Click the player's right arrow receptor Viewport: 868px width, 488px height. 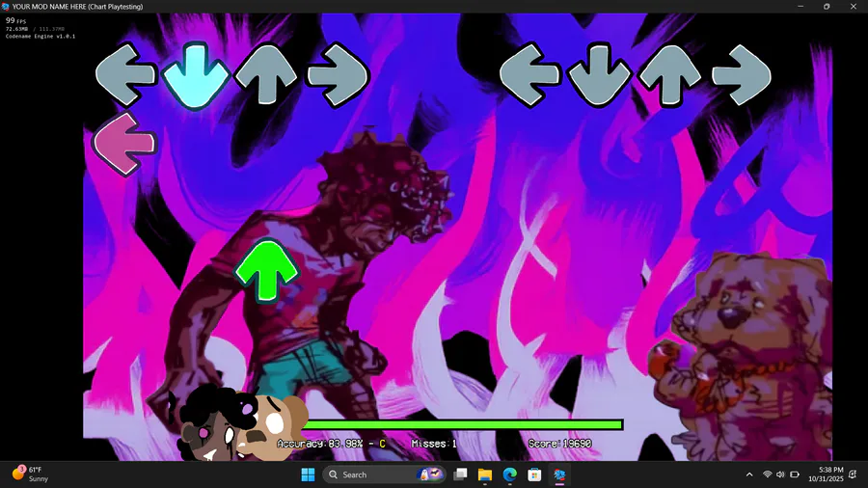point(742,74)
